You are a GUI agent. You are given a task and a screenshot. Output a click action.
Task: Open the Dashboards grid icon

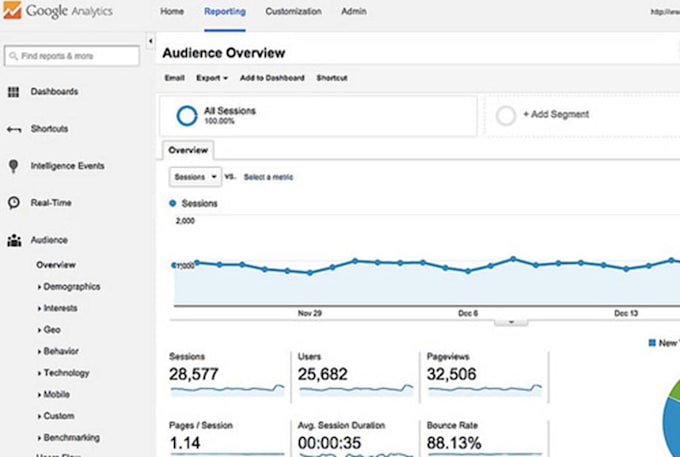[x=14, y=92]
